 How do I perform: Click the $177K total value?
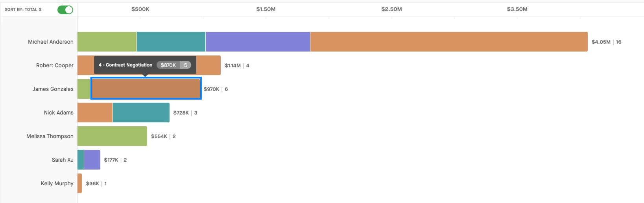point(111,160)
